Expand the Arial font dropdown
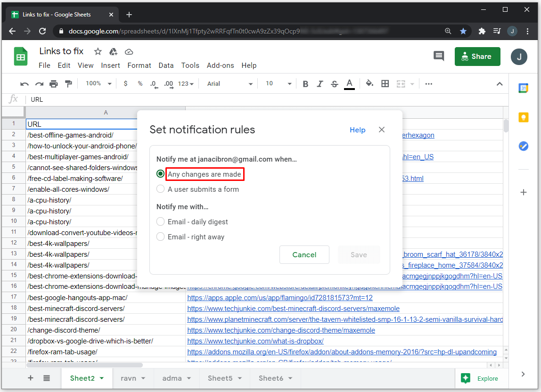Viewport: 541px width, 392px height. coord(230,84)
